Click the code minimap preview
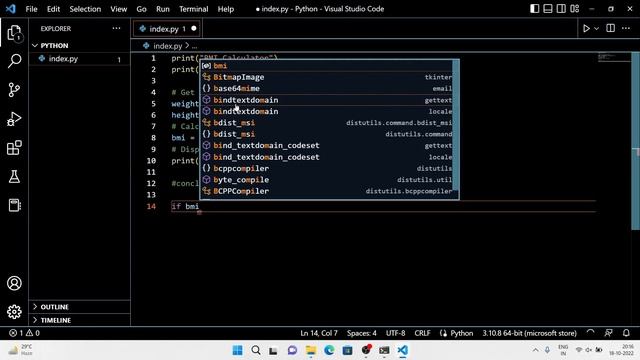Image resolution: width=640 pixels, height=360 pixels. [614, 57]
